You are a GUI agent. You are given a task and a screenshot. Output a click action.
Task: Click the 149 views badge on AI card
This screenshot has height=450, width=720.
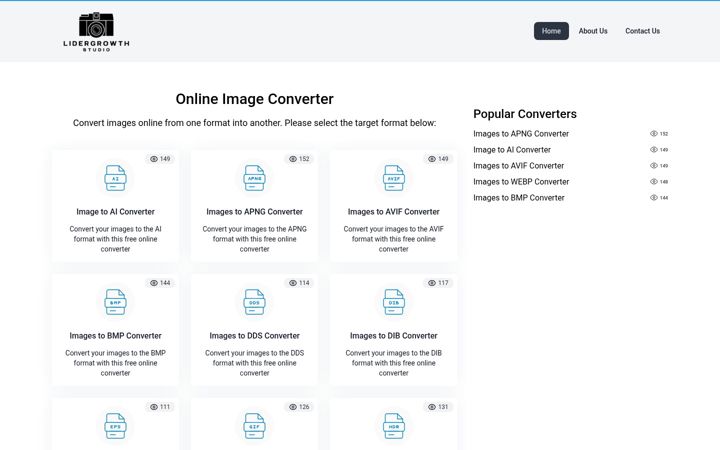(160, 159)
